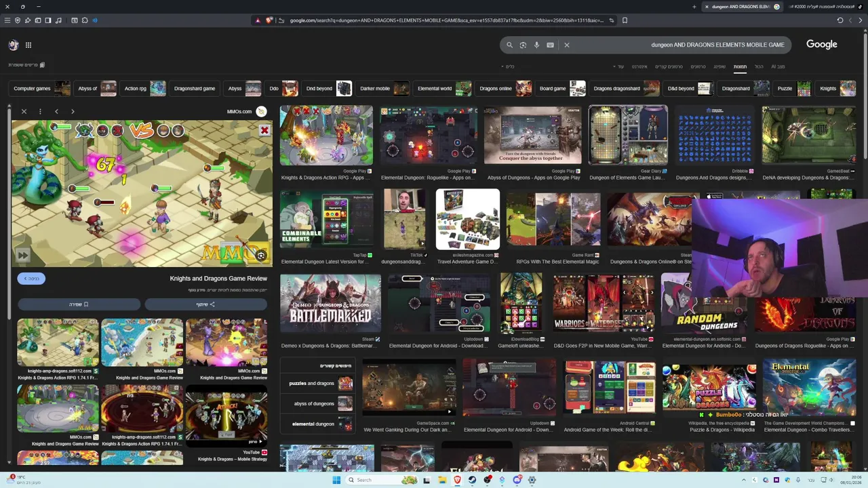This screenshot has width=868, height=488.
Task: Select the Board game filter chip
Action: [x=561, y=88]
